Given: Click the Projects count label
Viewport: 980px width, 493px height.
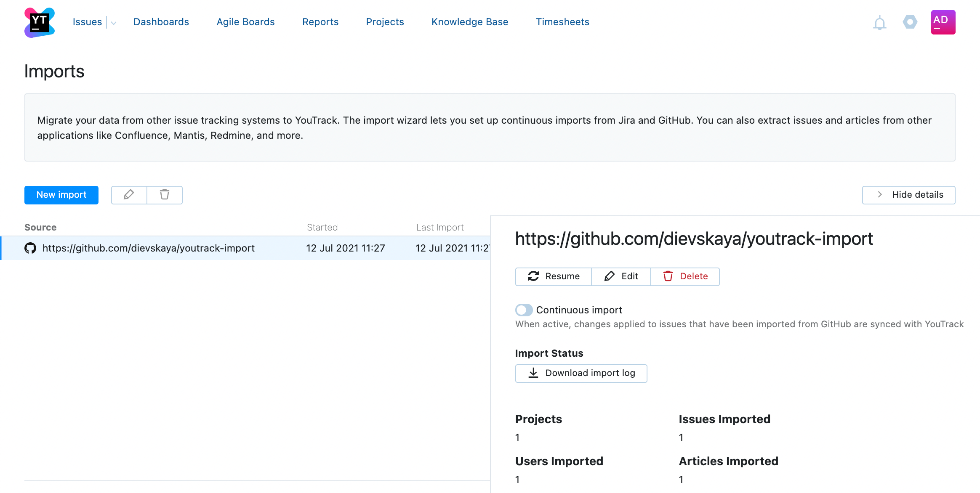Looking at the screenshot, I should [x=538, y=419].
